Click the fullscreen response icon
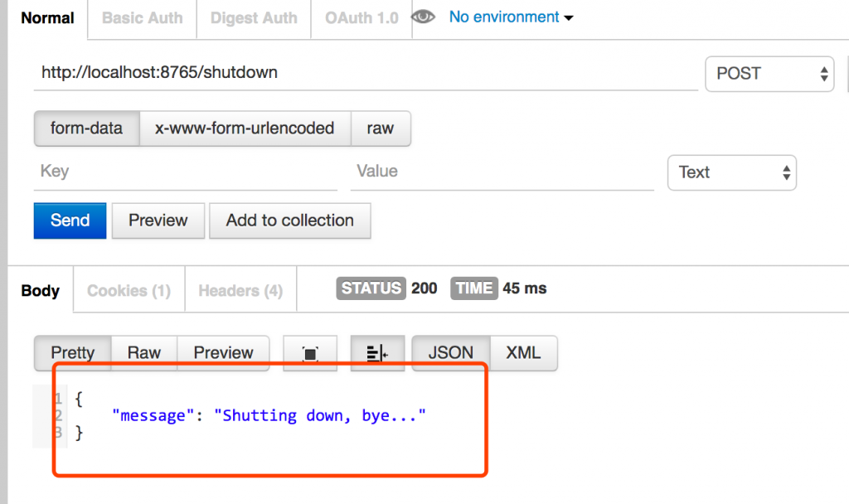The image size is (849, 504). [x=310, y=353]
